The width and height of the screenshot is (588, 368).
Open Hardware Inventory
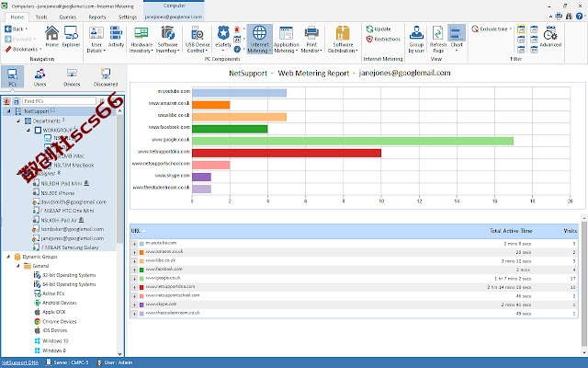pos(141,40)
